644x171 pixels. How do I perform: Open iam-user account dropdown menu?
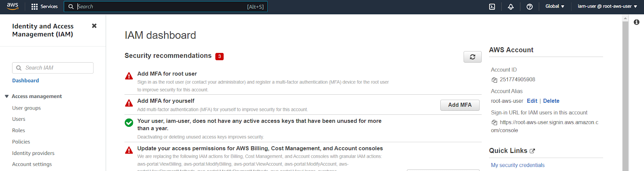coord(607,6)
